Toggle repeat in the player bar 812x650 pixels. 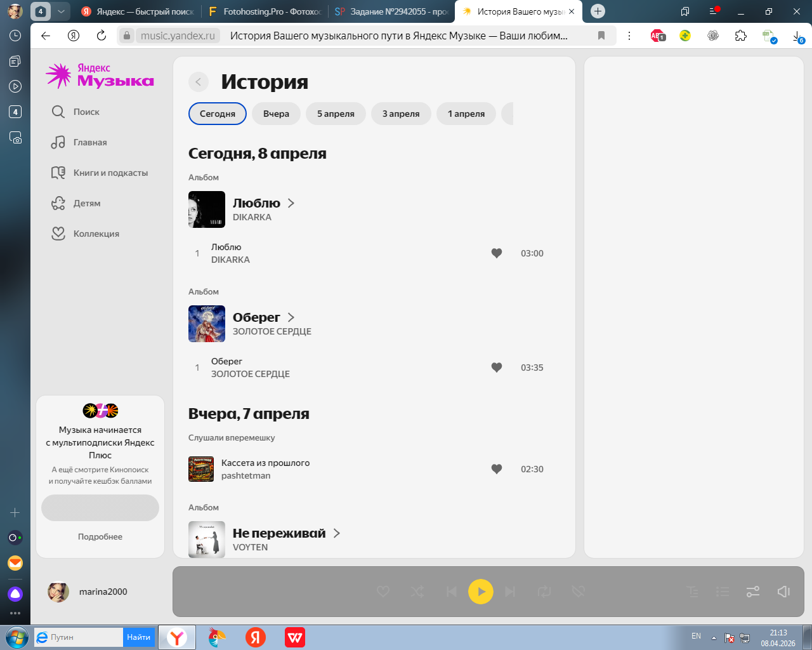point(544,592)
